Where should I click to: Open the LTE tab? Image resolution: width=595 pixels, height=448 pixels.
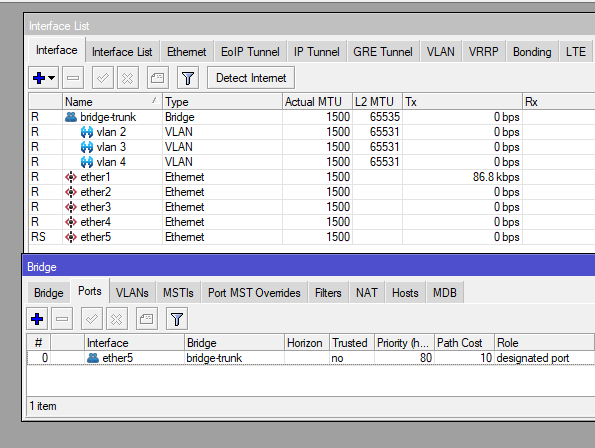pyautogui.click(x=575, y=52)
